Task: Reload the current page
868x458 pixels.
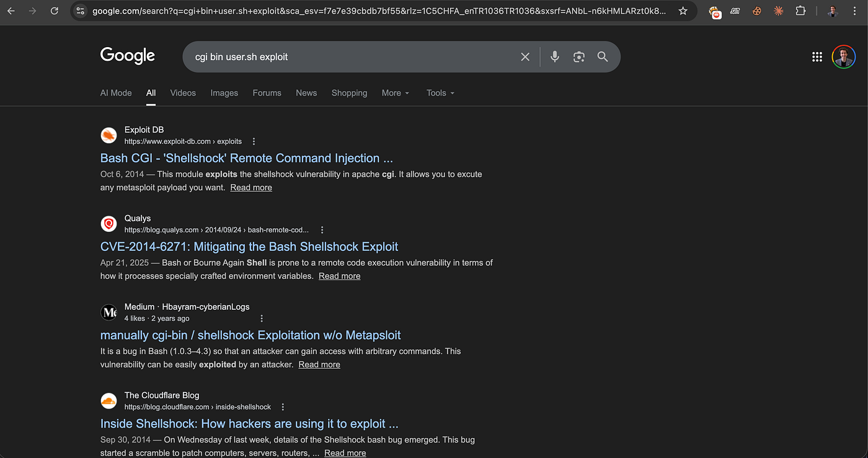Action: pos(55,11)
